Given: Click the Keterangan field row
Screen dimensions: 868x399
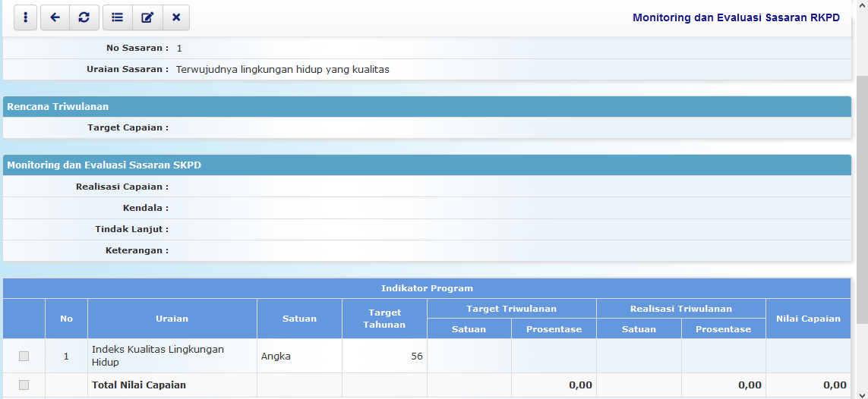Looking at the screenshot, I should tap(509, 250).
